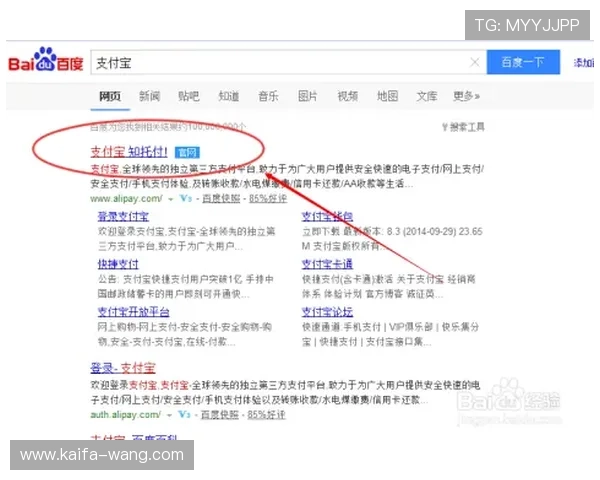Screen dimensions: 600x480
Task: Go to the 知道 tab
Action: [228, 96]
